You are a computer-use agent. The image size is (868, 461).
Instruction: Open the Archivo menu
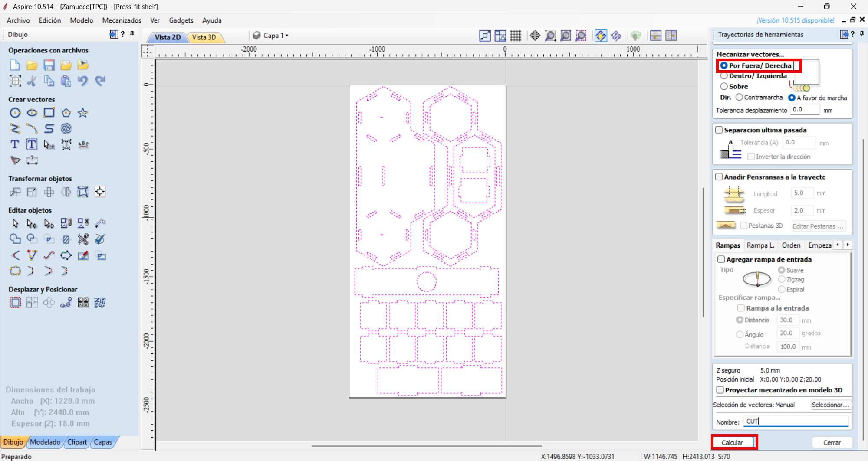[x=18, y=20]
